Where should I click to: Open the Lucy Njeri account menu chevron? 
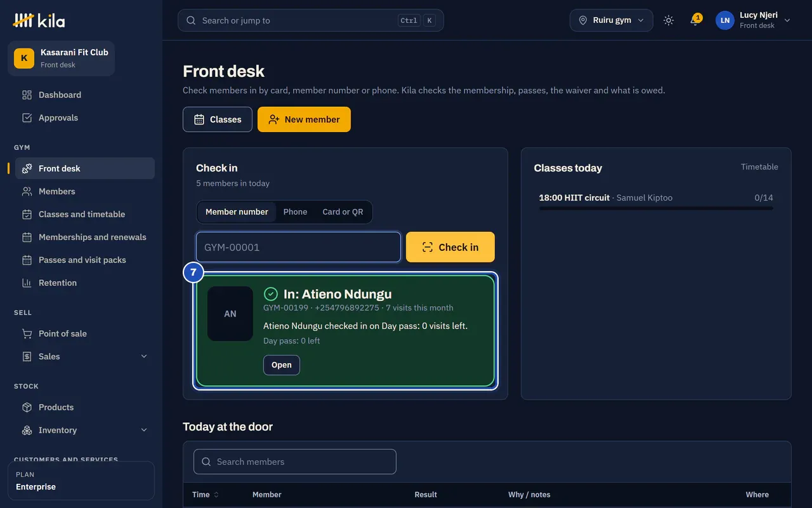click(787, 20)
